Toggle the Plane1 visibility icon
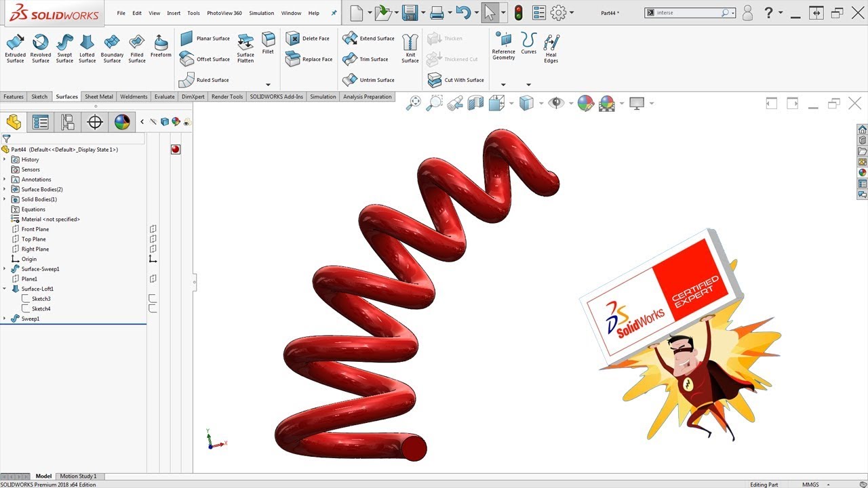Viewport: 868px width, 488px height. 153,279
